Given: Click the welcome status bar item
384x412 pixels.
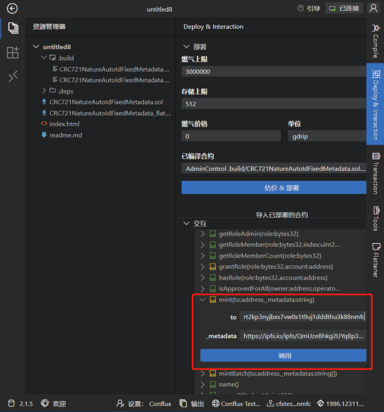Looking at the screenshot, I should 53,404.
